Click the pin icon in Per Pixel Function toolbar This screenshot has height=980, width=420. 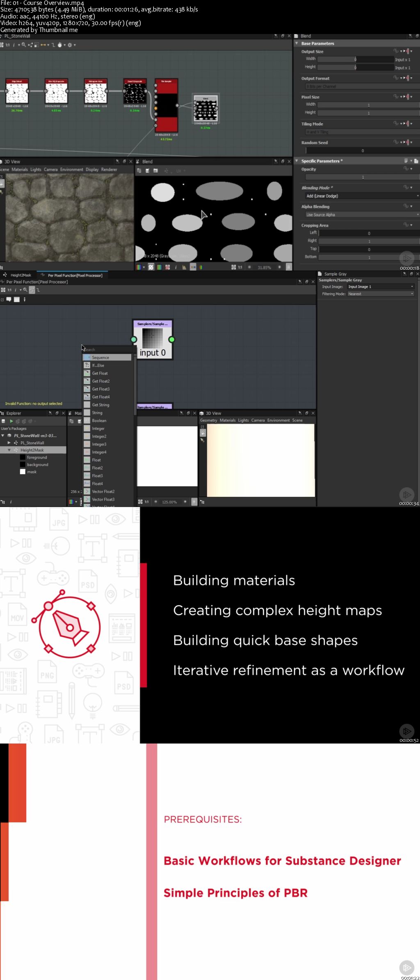tap(25, 299)
